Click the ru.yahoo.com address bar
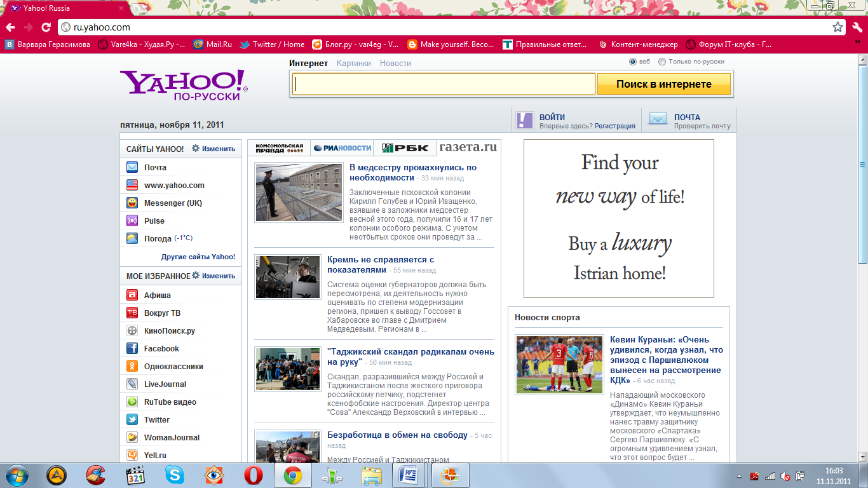 click(x=445, y=27)
